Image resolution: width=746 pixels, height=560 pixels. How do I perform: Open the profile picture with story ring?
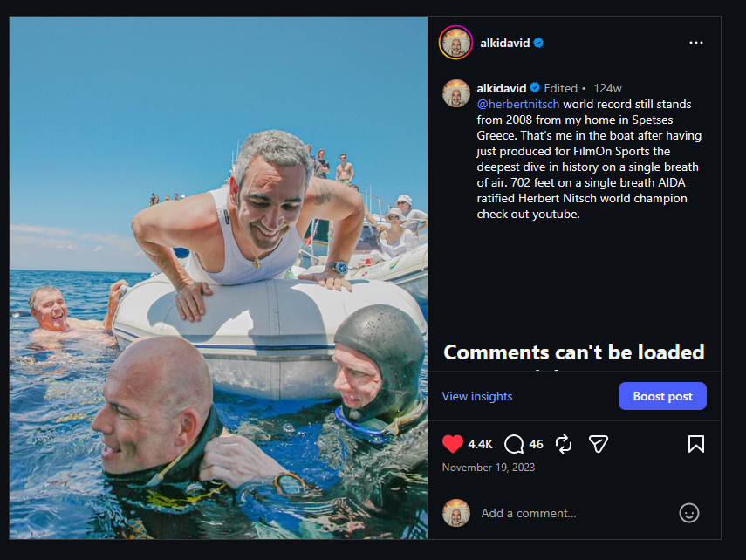pyautogui.click(x=455, y=43)
